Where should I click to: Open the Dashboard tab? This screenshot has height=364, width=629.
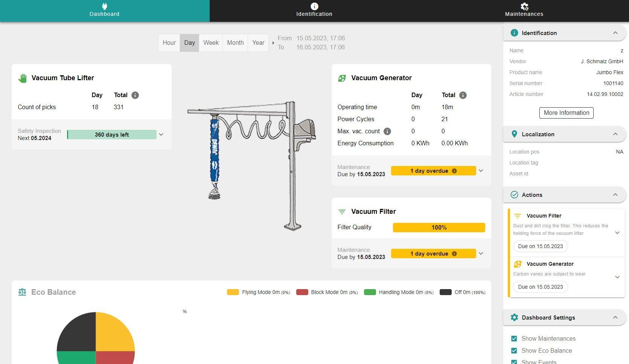(x=105, y=11)
